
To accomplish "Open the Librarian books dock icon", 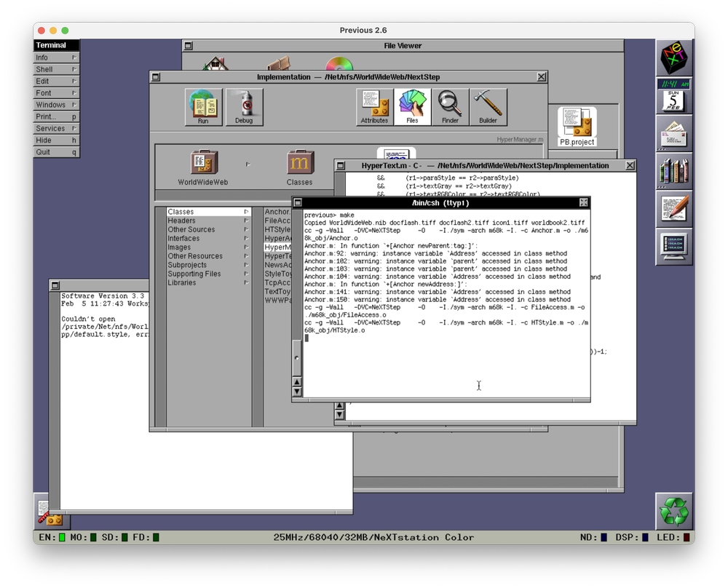I will pyautogui.click(x=673, y=171).
